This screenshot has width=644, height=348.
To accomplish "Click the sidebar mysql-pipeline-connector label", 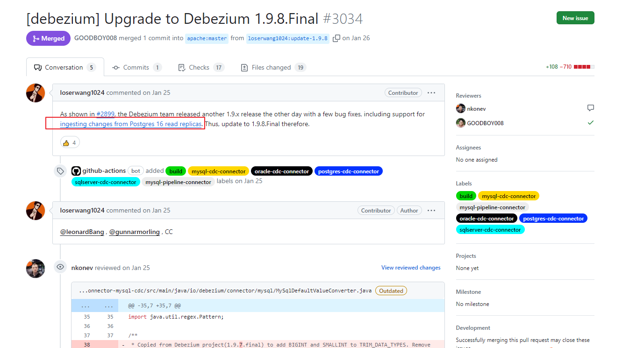I will click(493, 207).
